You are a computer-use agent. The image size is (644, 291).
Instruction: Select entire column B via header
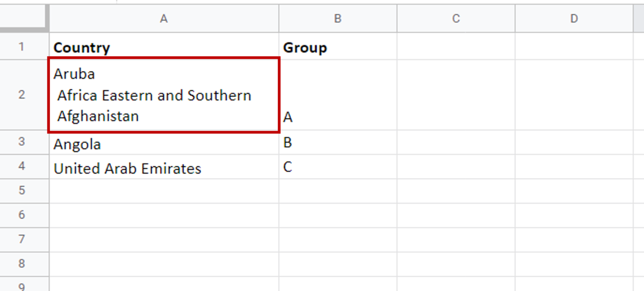coord(338,18)
